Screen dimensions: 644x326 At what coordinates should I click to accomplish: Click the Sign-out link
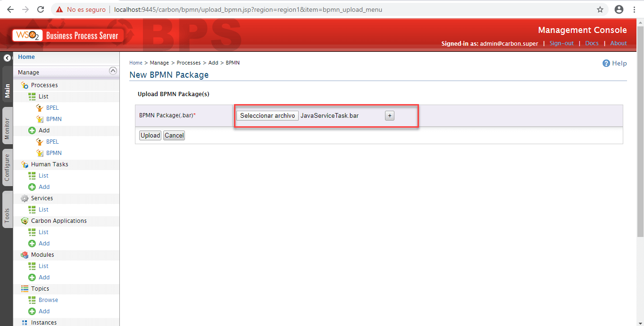(x=561, y=43)
